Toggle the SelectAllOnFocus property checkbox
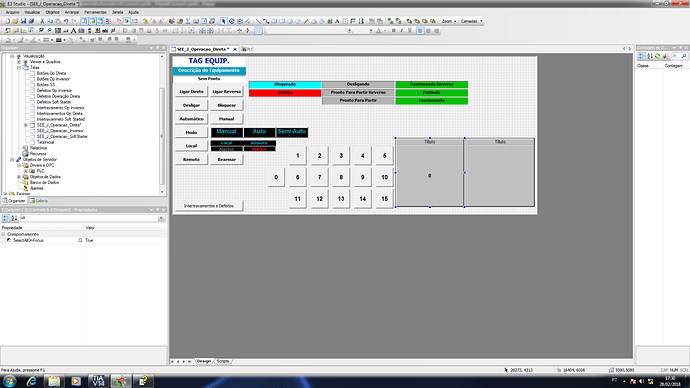Viewport: 690px width, 388px height. (x=80, y=240)
